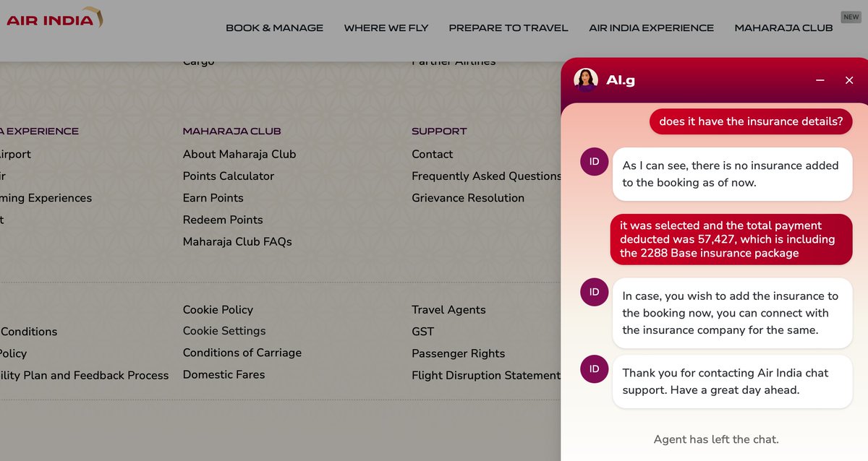Open the Air India Experience menu
Viewport: 868px width, 461px height.
652,28
